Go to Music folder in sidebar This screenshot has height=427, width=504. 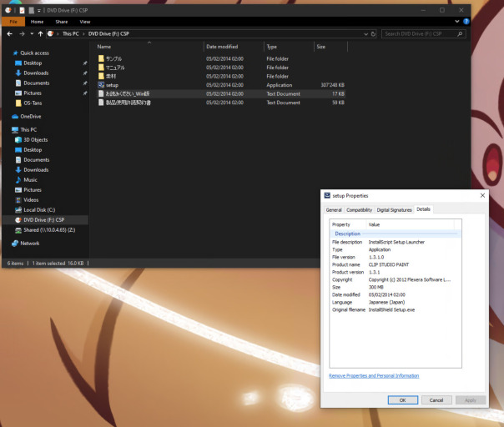(x=30, y=179)
